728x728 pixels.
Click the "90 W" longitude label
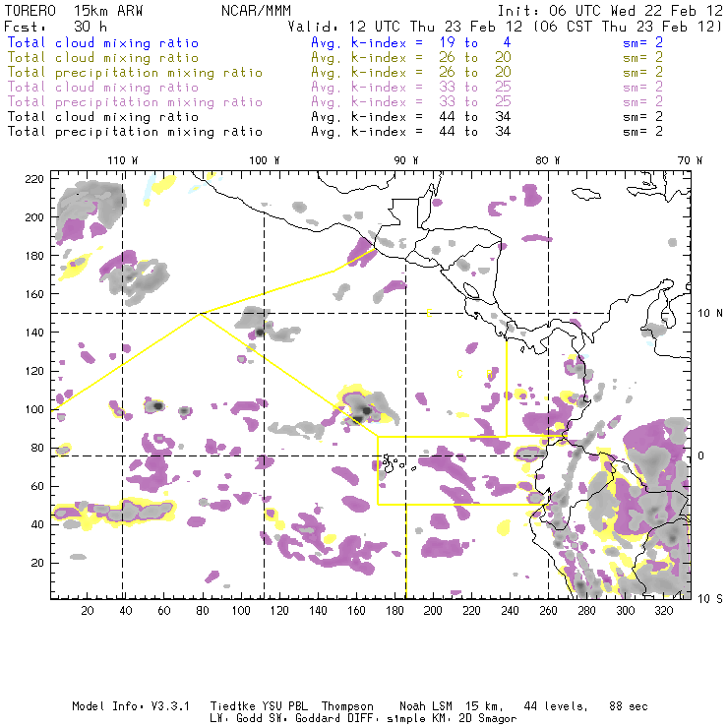pyautogui.click(x=406, y=160)
